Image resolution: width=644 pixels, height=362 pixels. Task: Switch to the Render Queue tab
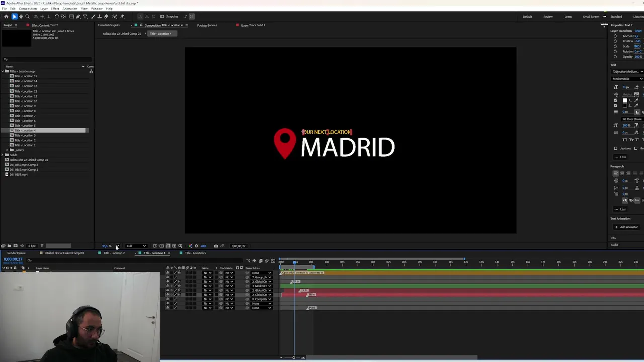coord(17,253)
